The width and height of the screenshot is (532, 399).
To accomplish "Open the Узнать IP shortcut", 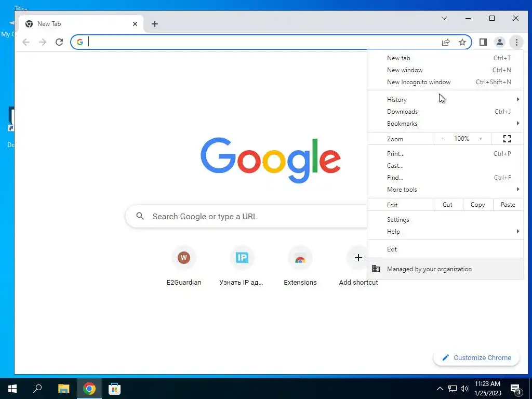I will point(242,265).
